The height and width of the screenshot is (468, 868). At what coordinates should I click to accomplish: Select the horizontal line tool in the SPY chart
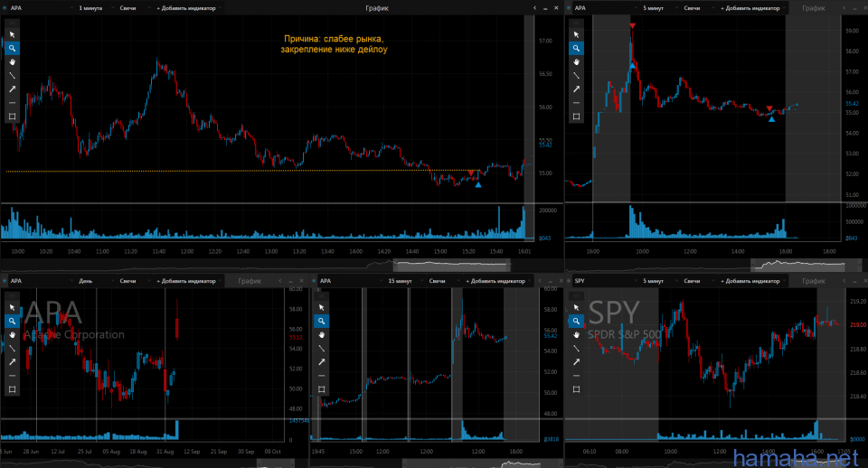576,376
